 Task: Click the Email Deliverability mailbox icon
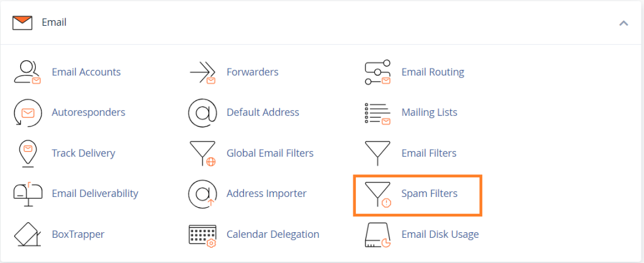(x=28, y=194)
